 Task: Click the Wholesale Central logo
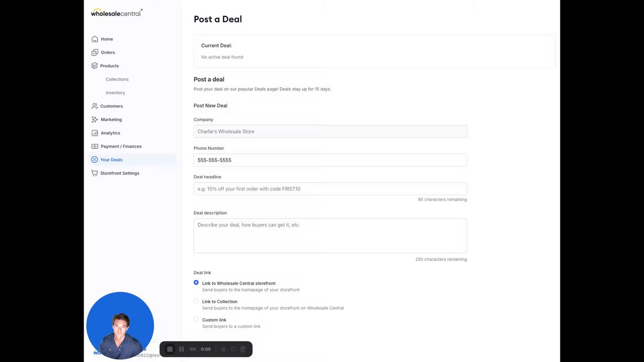[x=117, y=13]
